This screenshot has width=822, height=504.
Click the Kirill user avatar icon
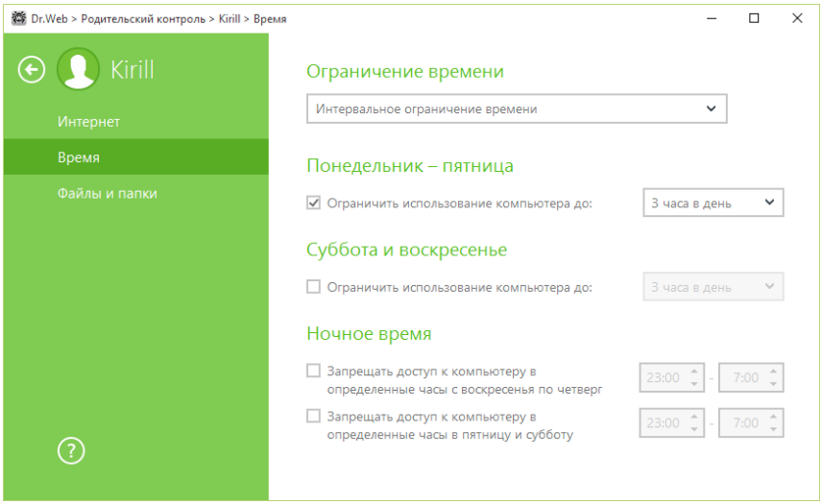78,69
